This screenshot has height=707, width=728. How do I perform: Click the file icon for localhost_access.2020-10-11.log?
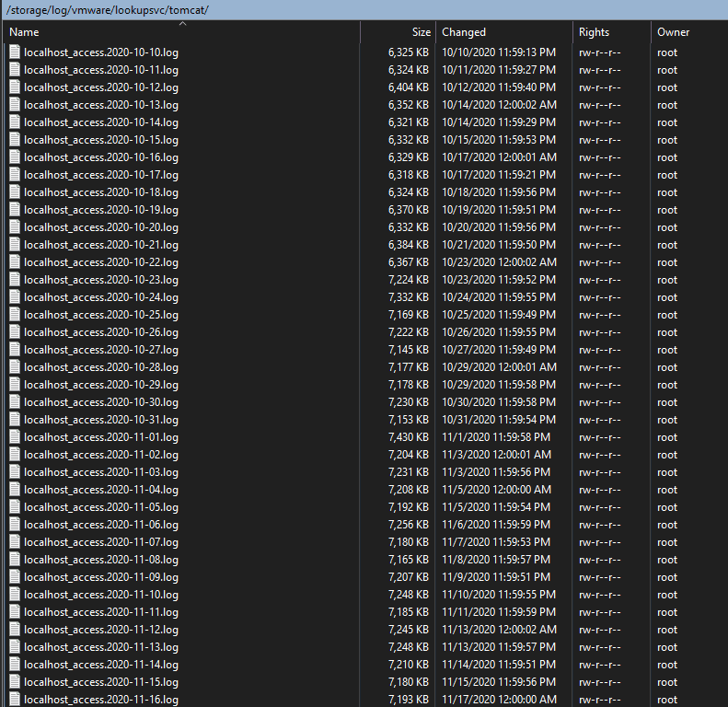point(15,70)
